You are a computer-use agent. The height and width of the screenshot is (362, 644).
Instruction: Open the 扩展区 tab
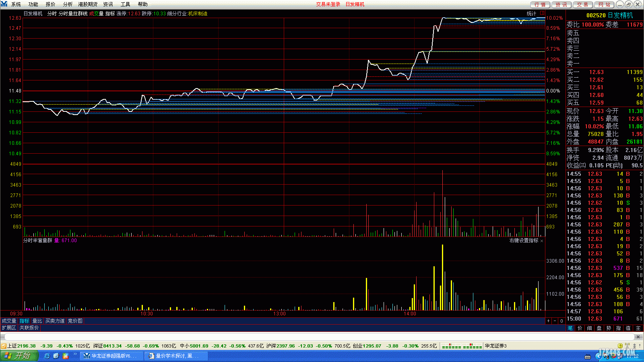click(x=9, y=328)
